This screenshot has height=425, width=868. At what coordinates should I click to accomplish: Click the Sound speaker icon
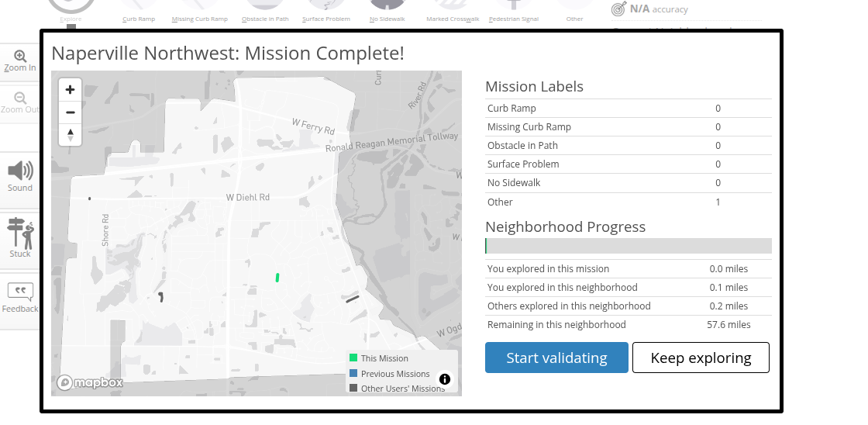20,171
